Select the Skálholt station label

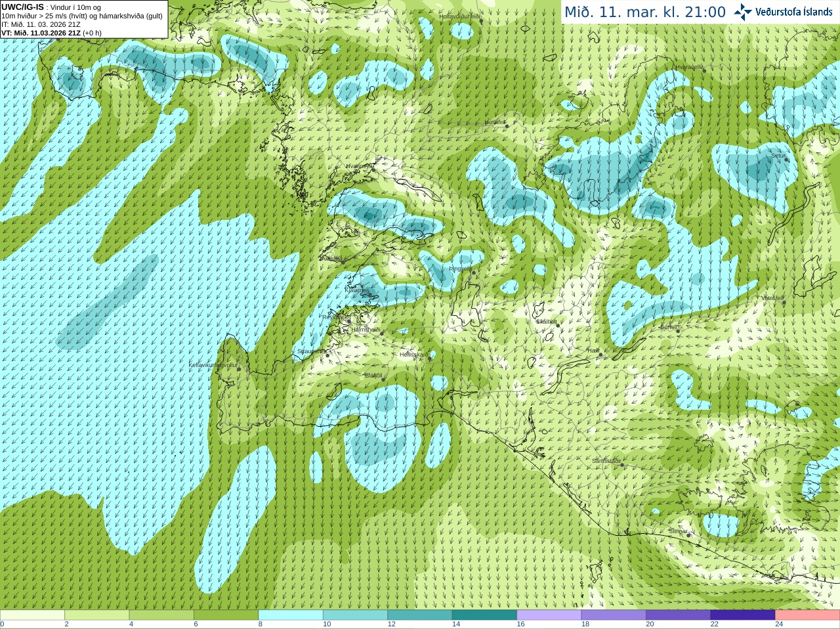point(547,322)
